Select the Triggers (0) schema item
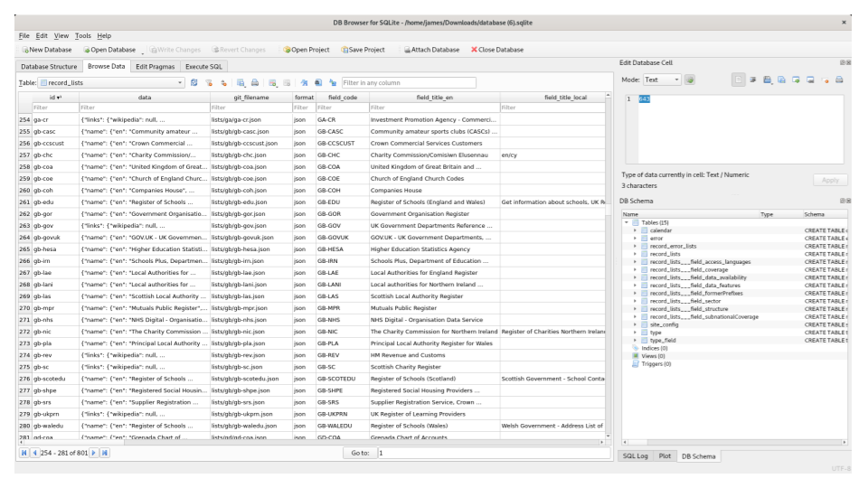This screenshot has width=868, height=488. coord(656,364)
